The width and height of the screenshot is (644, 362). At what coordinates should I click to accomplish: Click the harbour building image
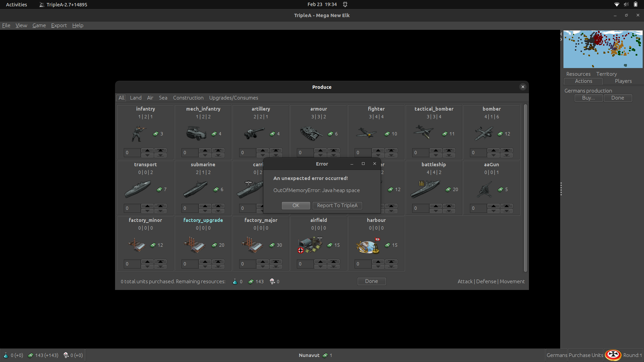coord(368,246)
